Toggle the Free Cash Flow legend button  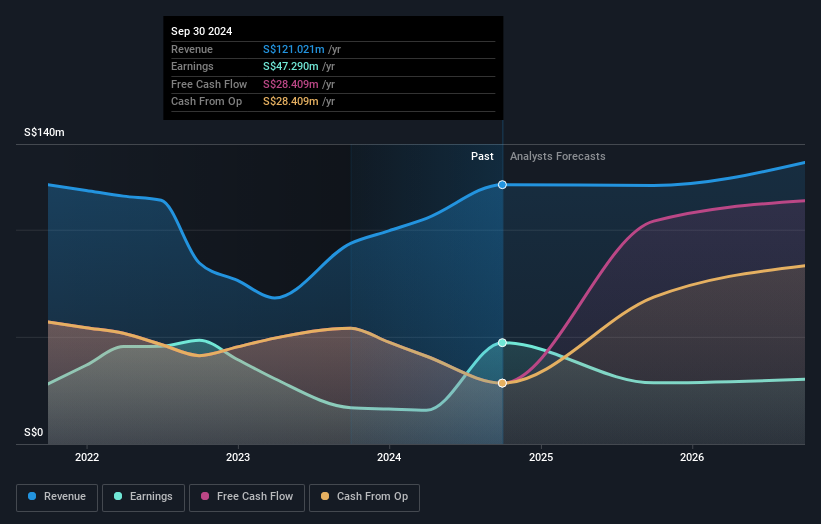pyautogui.click(x=247, y=497)
